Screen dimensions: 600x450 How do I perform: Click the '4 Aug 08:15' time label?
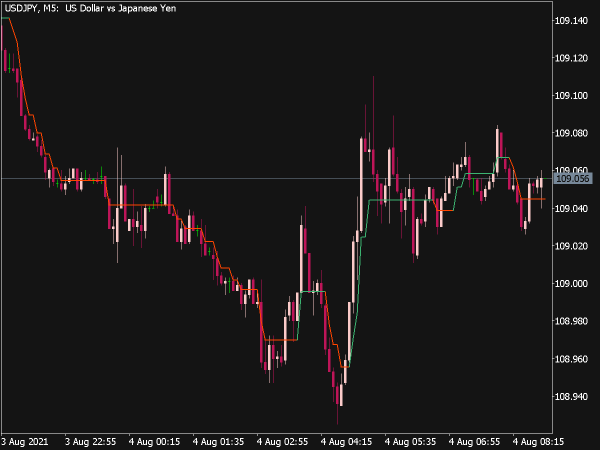(538, 442)
